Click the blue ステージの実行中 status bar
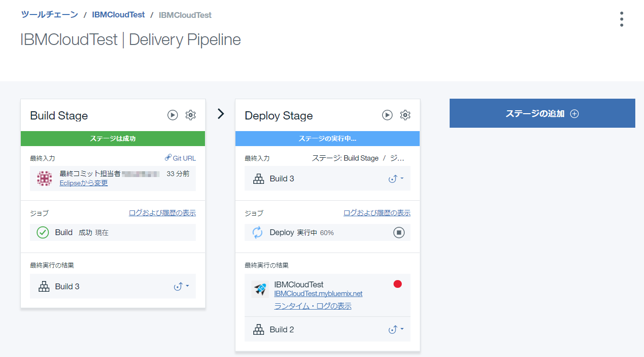Image resolution: width=644 pixels, height=357 pixels. point(327,138)
